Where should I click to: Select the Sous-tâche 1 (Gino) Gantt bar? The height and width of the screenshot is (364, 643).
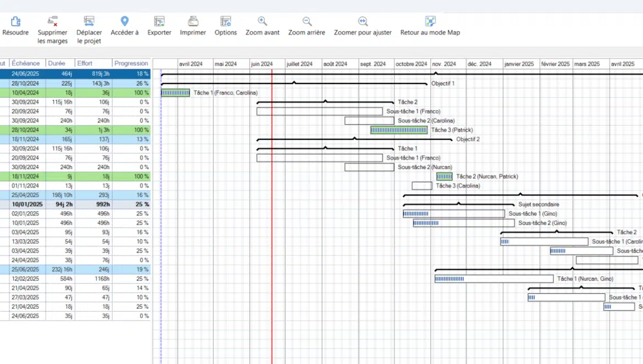tap(453, 214)
